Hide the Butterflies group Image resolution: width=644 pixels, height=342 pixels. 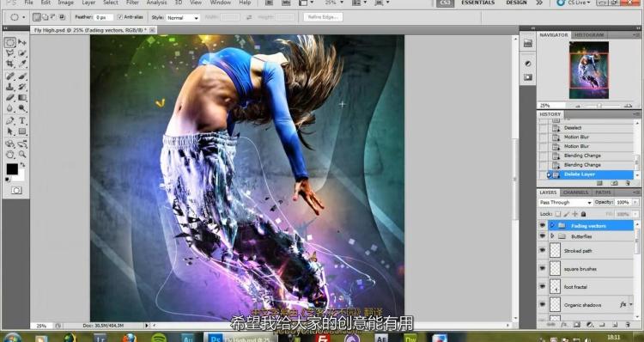pos(542,236)
